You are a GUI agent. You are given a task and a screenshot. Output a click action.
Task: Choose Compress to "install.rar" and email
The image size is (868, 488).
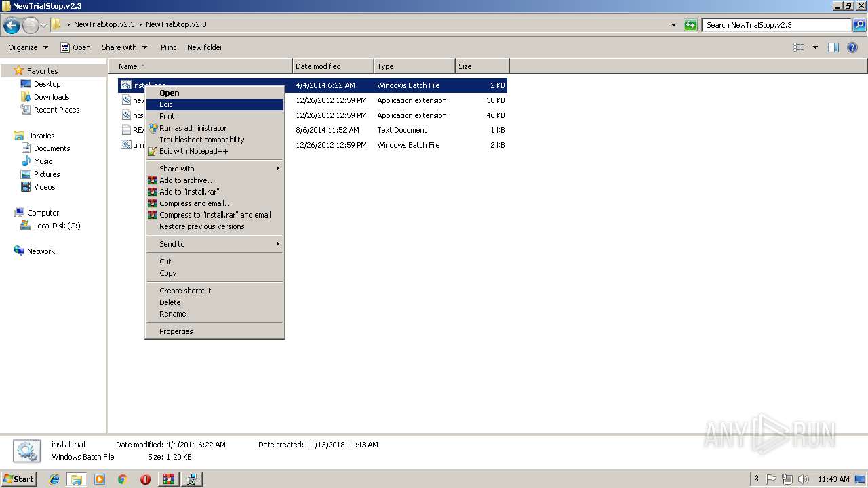point(215,215)
